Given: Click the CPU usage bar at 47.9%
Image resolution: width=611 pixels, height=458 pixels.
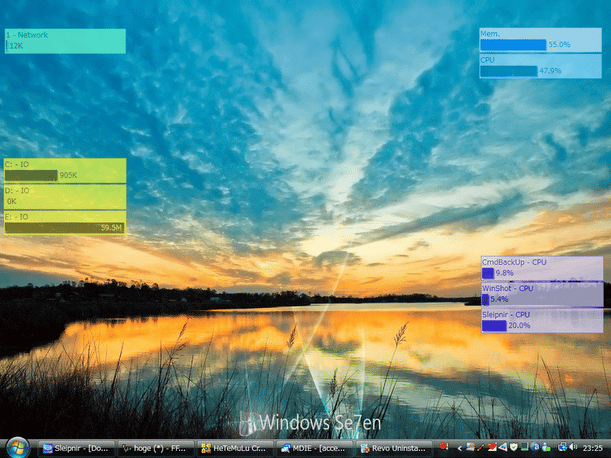Looking at the screenshot, I should click(509, 71).
